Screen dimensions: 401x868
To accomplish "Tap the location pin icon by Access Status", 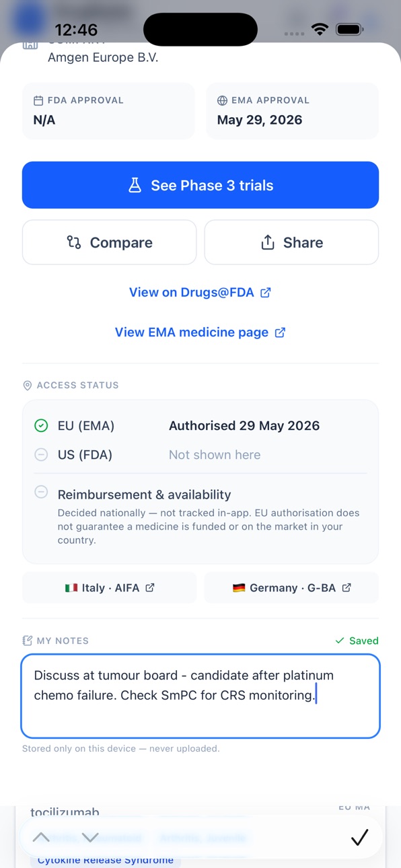I will pyautogui.click(x=28, y=386).
